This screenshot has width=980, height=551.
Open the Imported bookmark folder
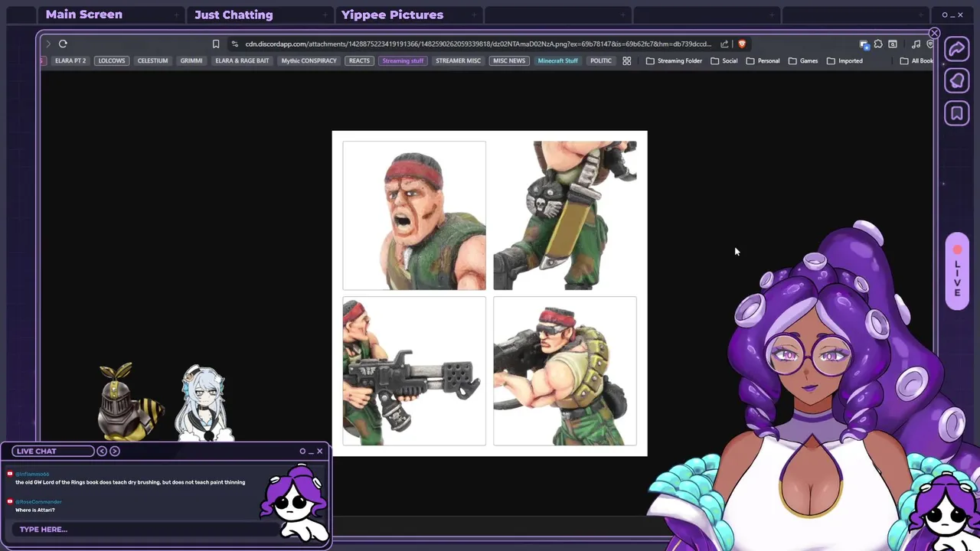pyautogui.click(x=844, y=60)
